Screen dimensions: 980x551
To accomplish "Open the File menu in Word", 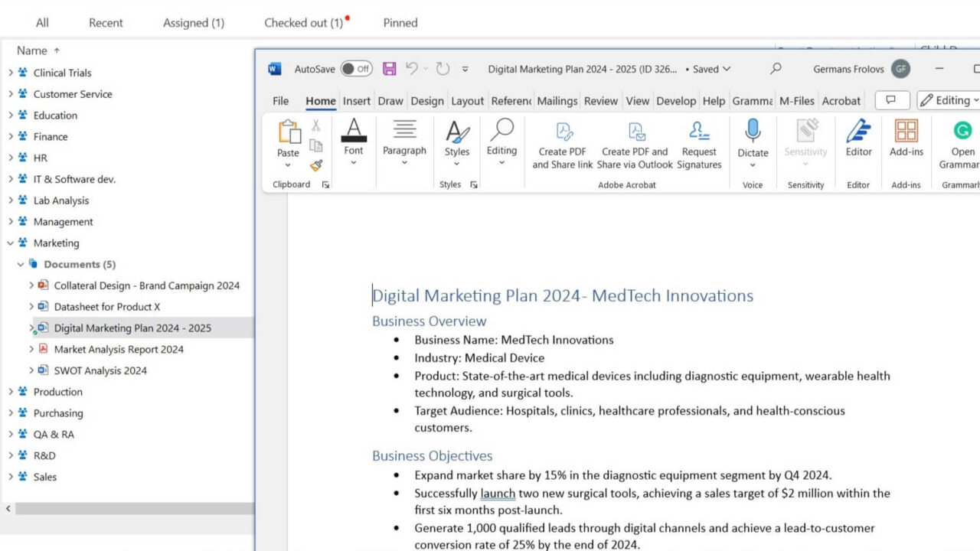I will 281,101.
